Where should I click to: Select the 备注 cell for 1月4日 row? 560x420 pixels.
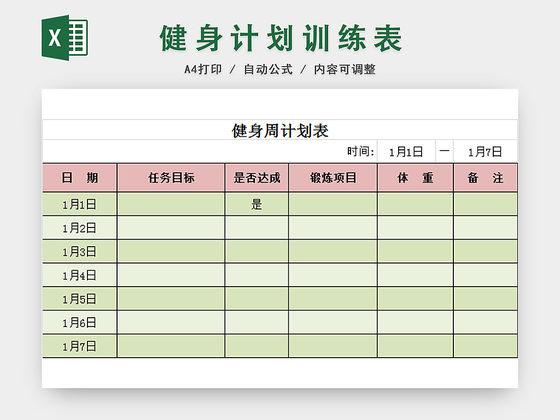(485, 275)
